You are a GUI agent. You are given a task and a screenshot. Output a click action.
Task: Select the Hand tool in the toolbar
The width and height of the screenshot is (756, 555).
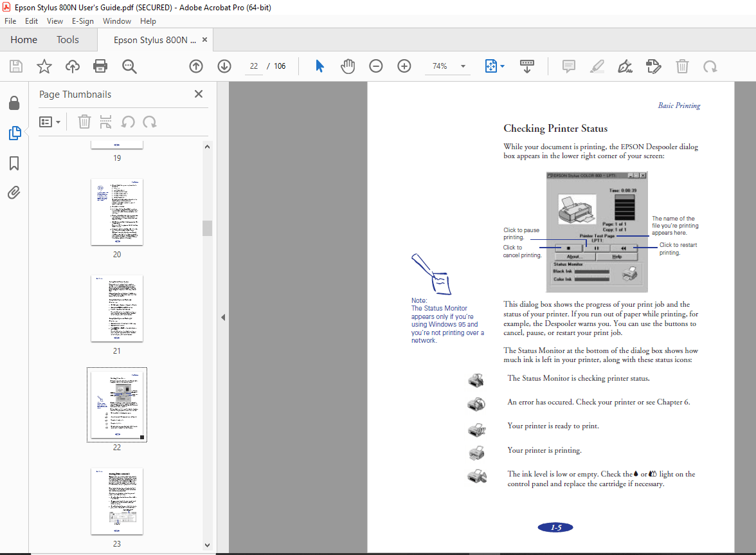(348, 66)
